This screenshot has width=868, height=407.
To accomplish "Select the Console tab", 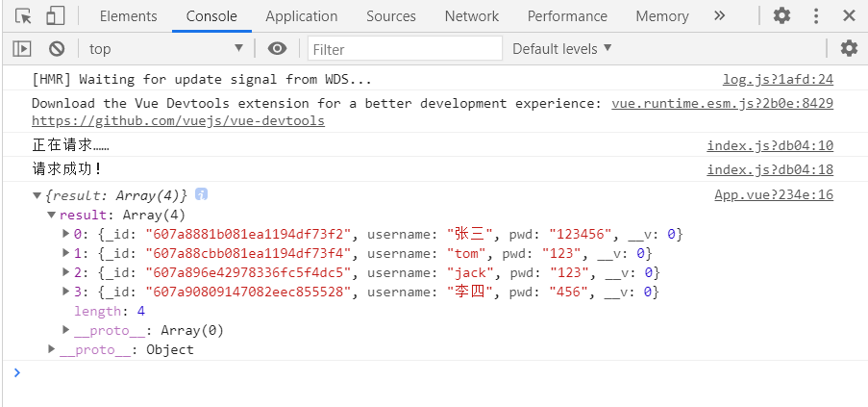I will (211, 16).
